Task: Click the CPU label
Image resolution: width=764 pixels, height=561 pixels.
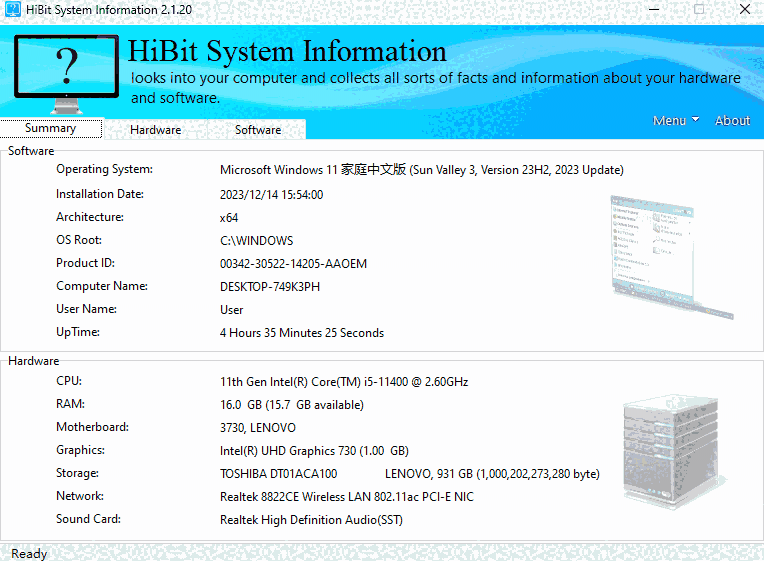Action: (x=69, y=381)
